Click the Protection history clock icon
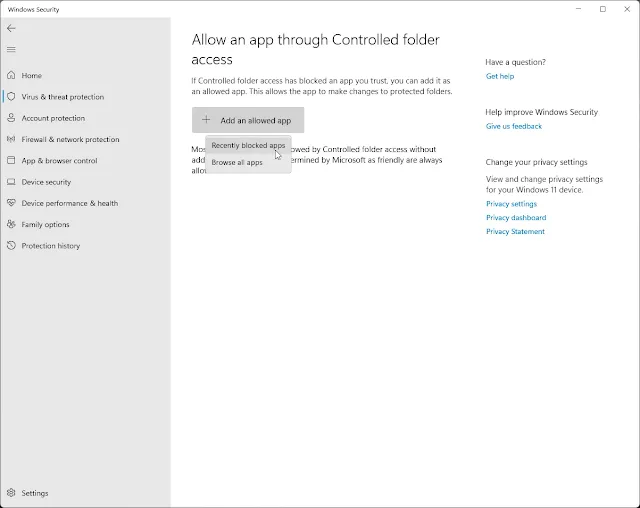 tap(11, 245)
